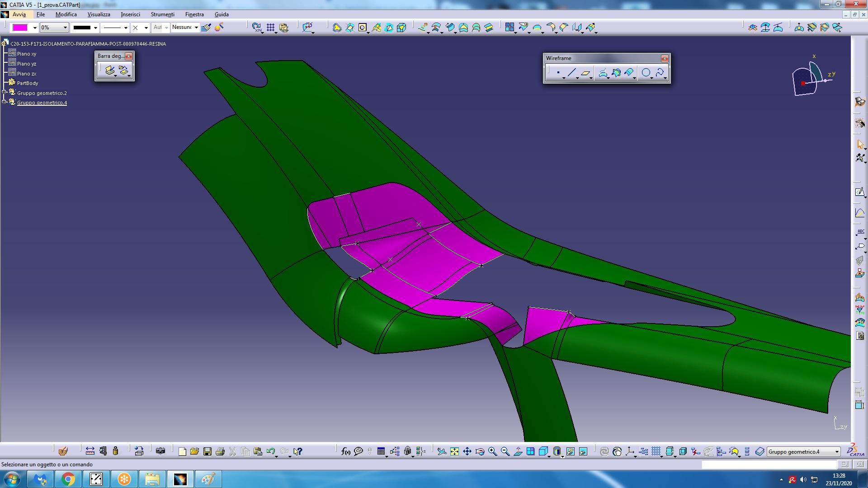Screen dimensions: 868x488
Task: Click the magenta graphic color swatch
Action: point(20,28)
